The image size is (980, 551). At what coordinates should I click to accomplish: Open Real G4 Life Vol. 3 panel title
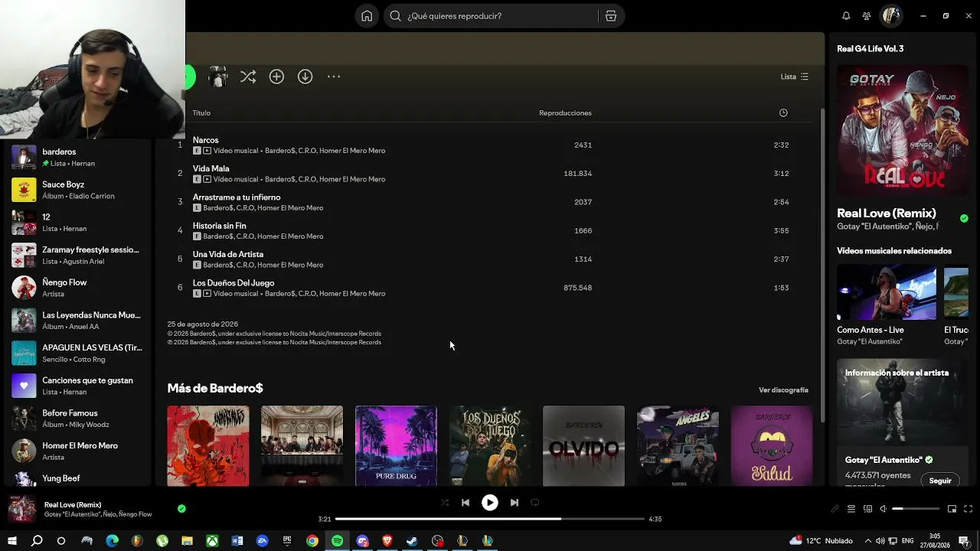870,48
